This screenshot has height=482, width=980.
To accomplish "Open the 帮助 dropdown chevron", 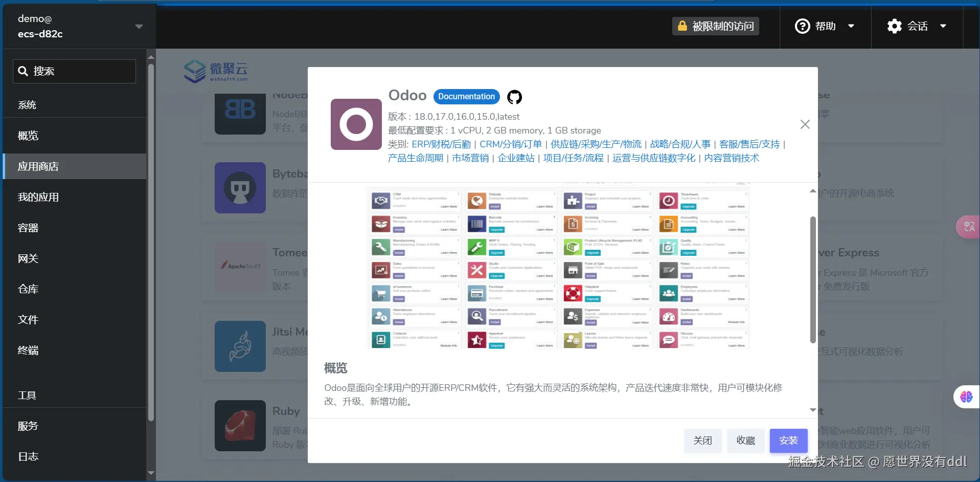I will pos(850,26).
